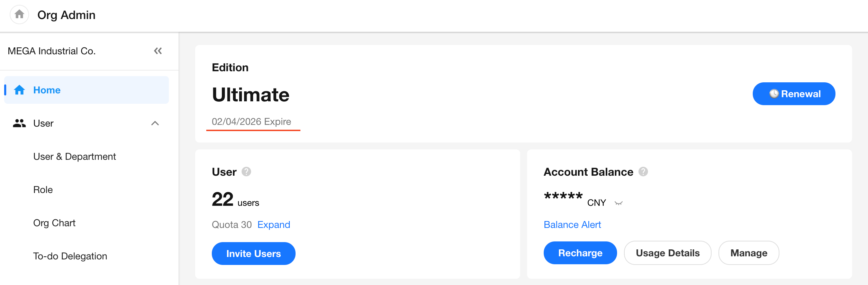Click the Expand quota link
This screenshot has width=868, height=285.
[274, 225]
